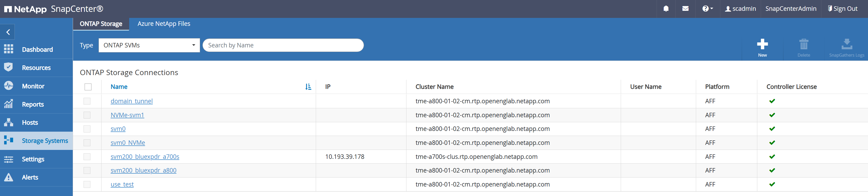This screenshot has height=196, width=868.
Task: Click the SnapGathers Logs download icon
Action: 846,45
